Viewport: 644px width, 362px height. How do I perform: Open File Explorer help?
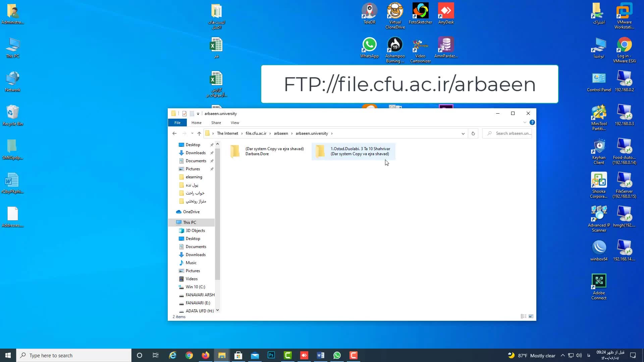(x=532, y=123)
